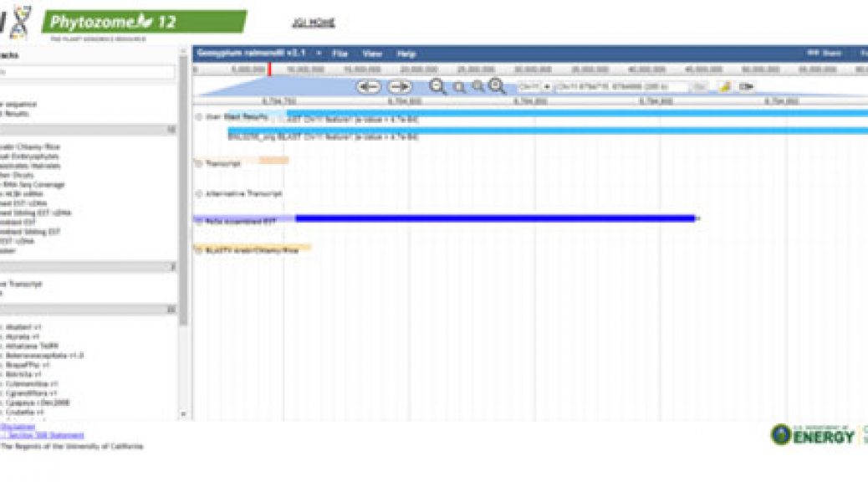Click the Phytozome 12 logo
This screenshot has height=482, width=868.
144,22
